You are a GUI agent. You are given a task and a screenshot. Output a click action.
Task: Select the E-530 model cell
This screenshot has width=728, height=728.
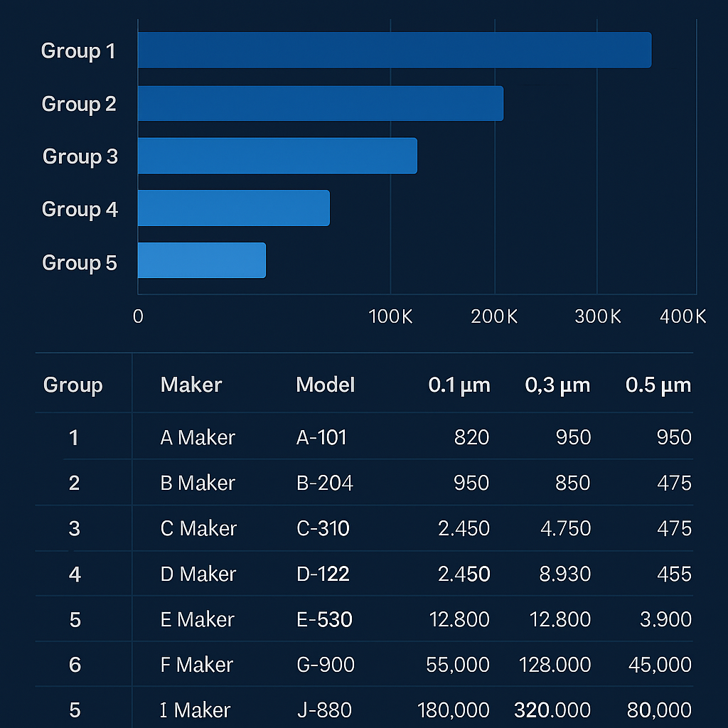(x=324, y=620)
